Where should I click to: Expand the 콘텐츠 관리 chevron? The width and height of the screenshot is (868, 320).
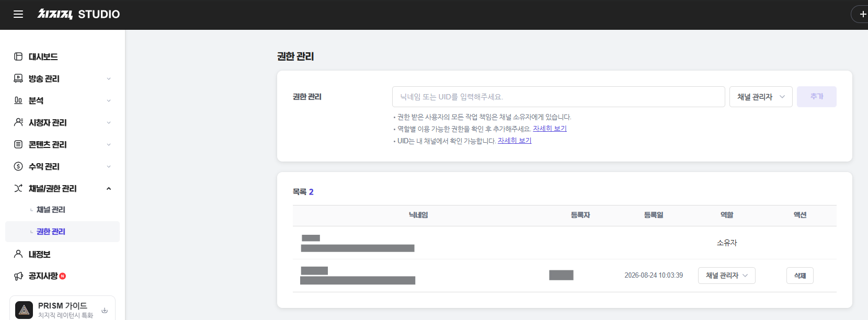109,144
